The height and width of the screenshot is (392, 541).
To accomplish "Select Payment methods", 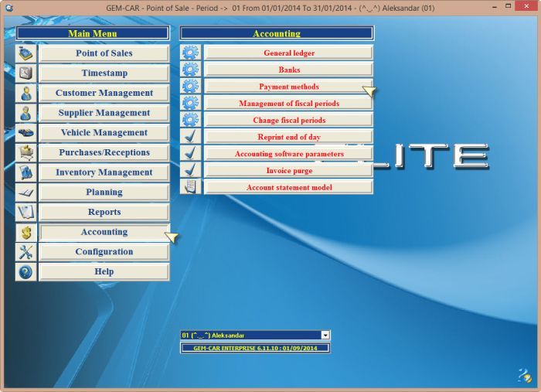I will point(289,87).
